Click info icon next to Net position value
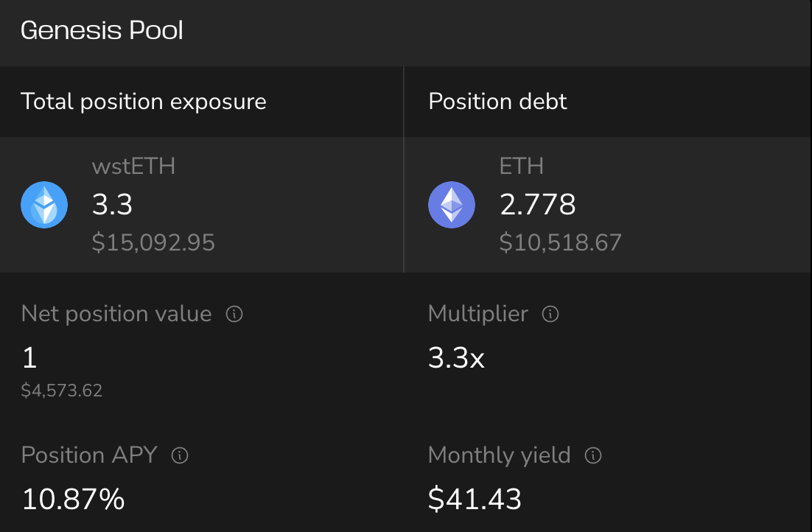This screenshot has height=532, width=812. click(x=234, y=315)
